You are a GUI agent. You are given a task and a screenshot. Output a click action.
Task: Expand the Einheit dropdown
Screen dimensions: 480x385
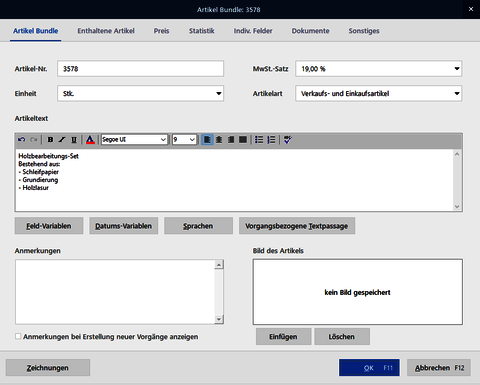pyautogui.click(x=219, y=93)
